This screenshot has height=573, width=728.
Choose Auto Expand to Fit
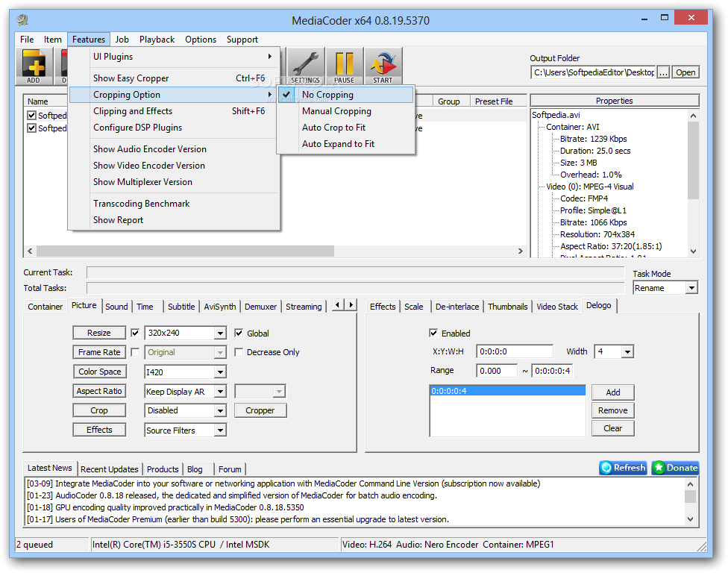345,144
